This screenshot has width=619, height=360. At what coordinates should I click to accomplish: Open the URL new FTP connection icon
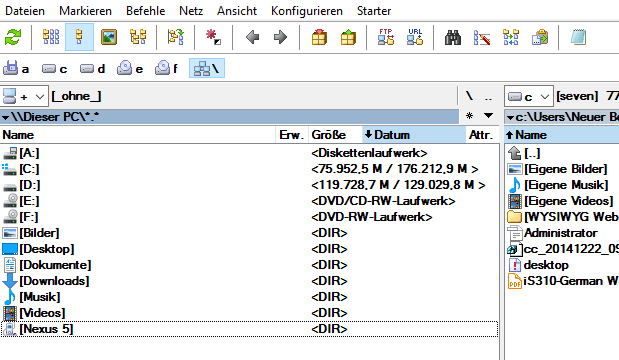pyautogui.click(x=415, y=37)
